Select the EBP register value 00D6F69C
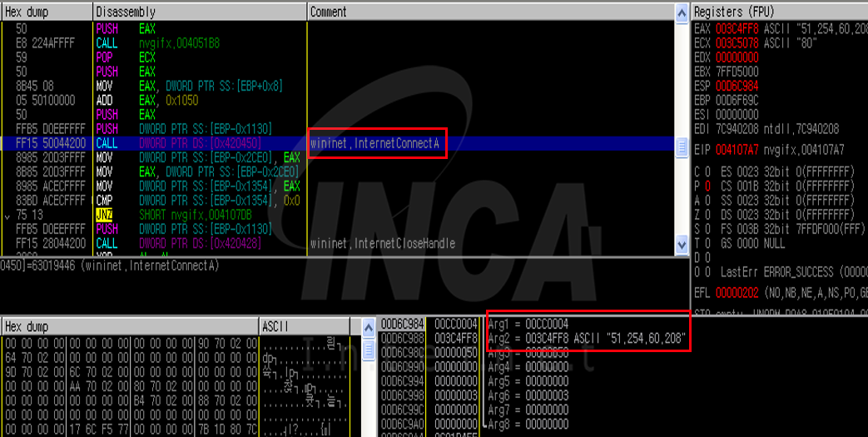The image size is (868, 437). pyautogui.click(x=737, y=100)
